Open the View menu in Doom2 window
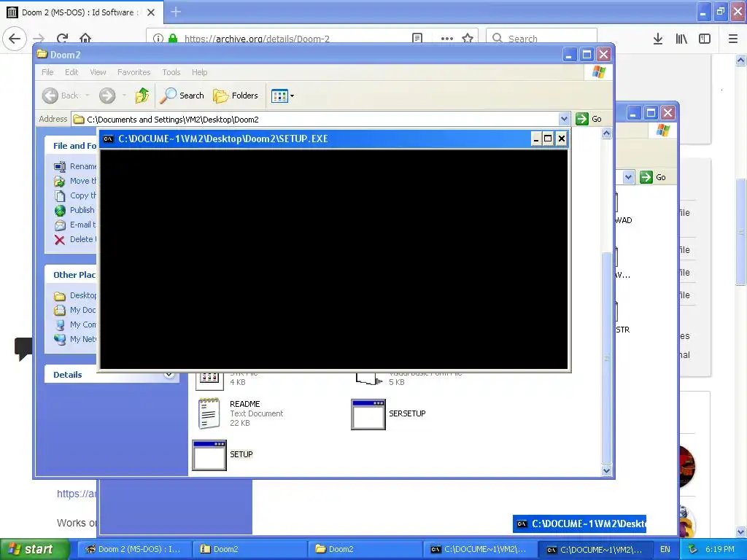Screen dimensions: 747x560 (x=98, y=72)
